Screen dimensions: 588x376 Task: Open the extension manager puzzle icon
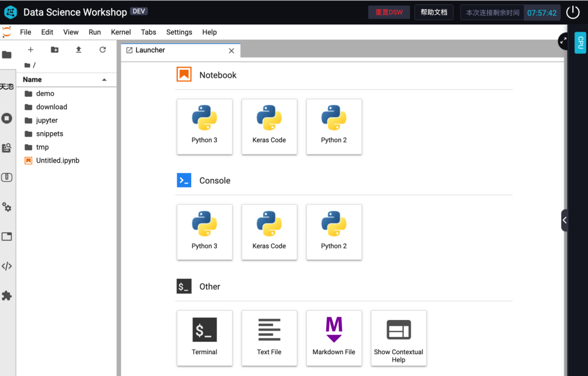tap(7, 296)
